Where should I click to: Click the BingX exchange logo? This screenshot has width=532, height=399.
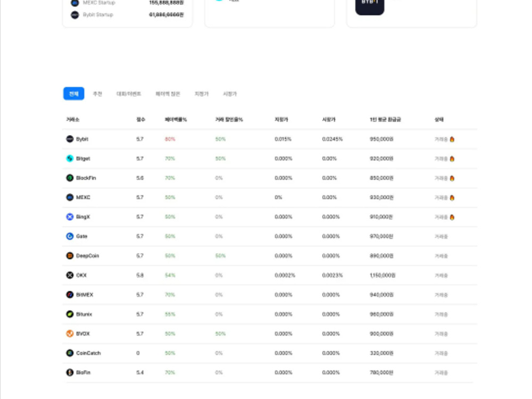pos(70,217)
